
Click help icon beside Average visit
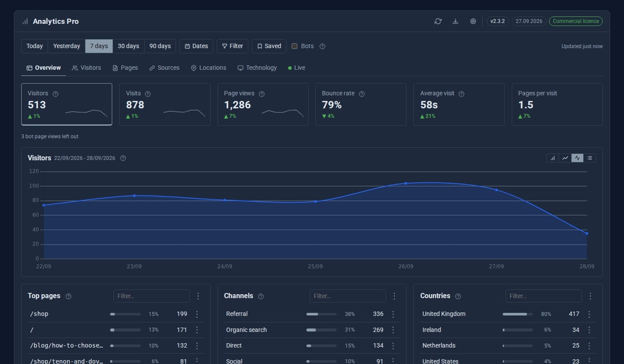point(461,94)
